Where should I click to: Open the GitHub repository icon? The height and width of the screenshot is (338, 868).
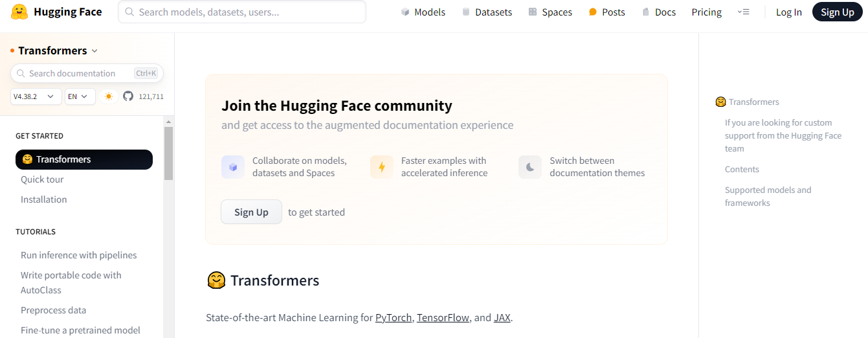click(x=128, y=96)
